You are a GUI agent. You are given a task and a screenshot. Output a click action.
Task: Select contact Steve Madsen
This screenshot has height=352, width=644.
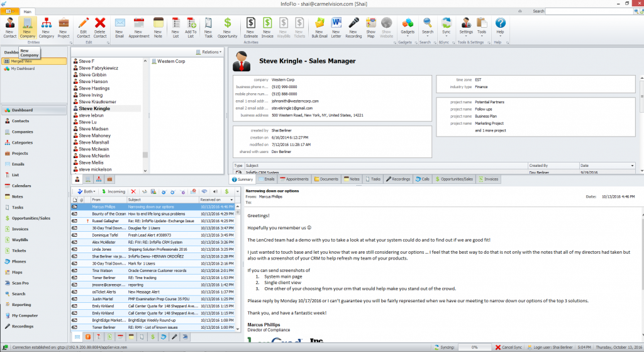point(94,128)
